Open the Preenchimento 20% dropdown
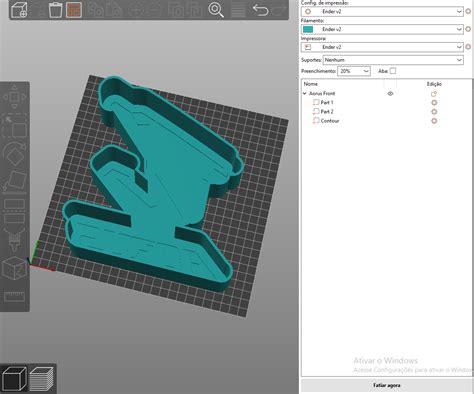 [x=354, y=71]
